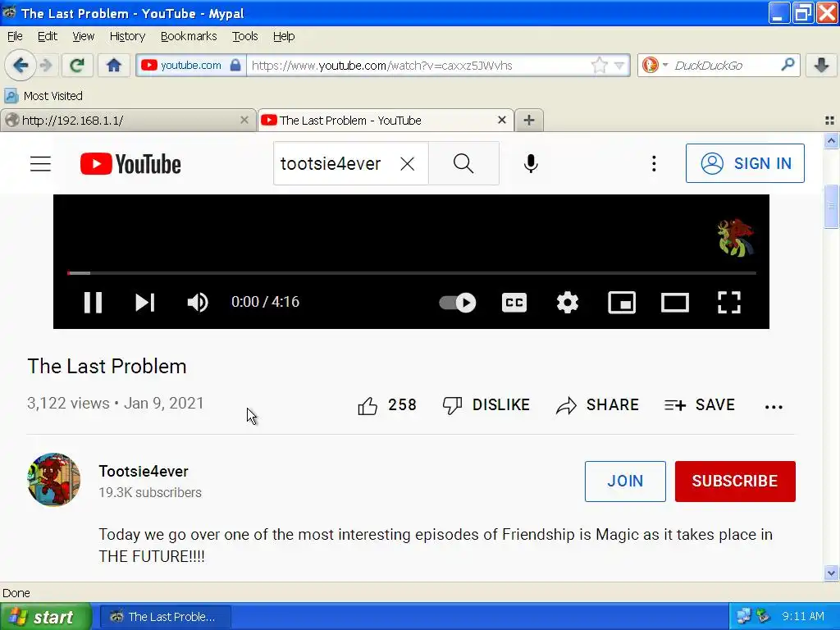Open YouTube settings three-dot menu
The width and height of the screenshot is (840, 630).
(x=654, y=163)
